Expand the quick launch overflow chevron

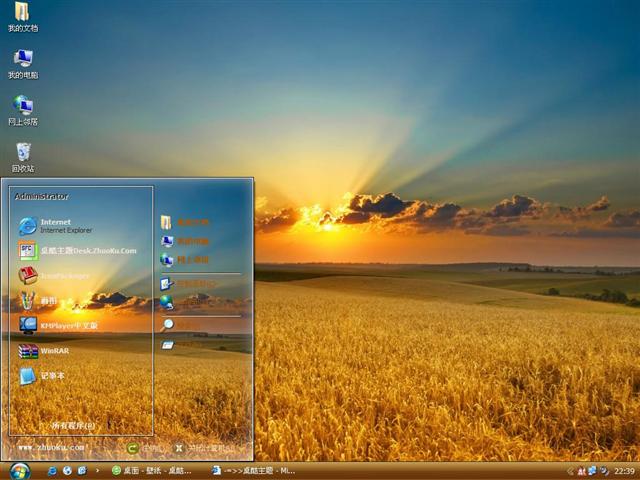tap(97, 470)
